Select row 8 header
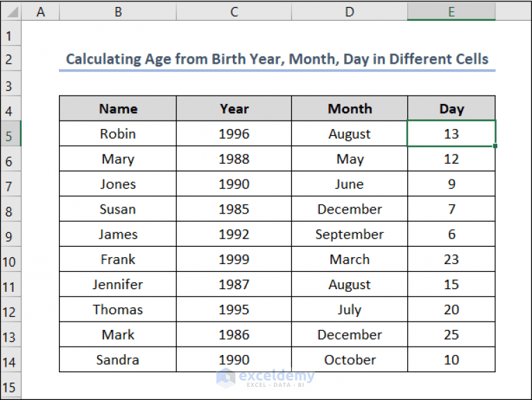 tap(10, 209)
